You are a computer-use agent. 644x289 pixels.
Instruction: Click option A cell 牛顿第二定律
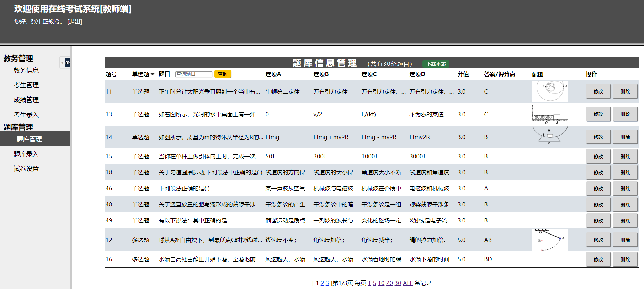[282, 92]
